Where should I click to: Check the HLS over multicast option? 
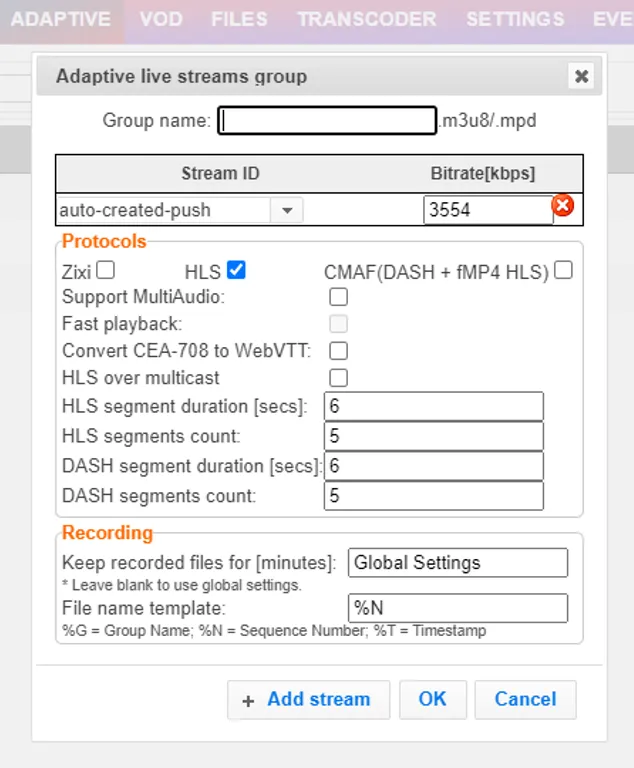click(339, 378)
